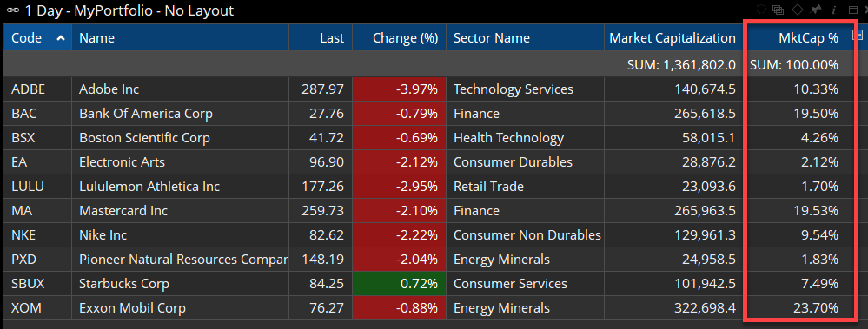Click the refresh circle icon in title bar
The height and width of the screenshot is (329, 868).
coord(760,10)
